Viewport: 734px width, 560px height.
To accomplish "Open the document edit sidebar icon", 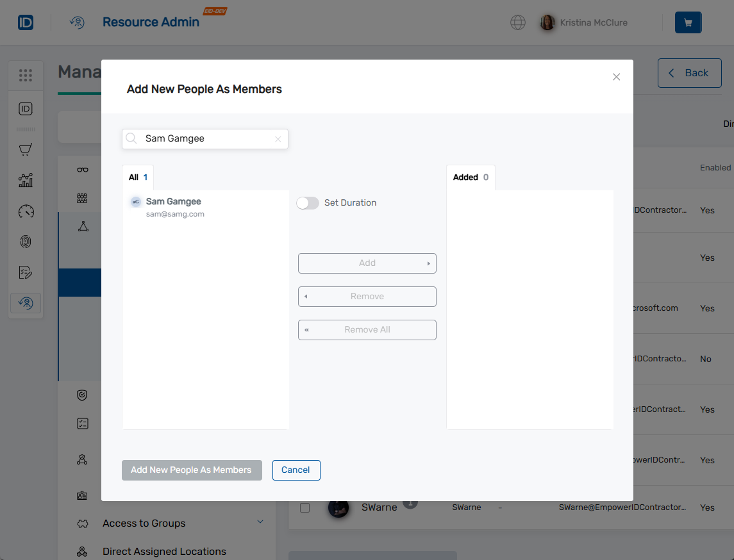I will coord(26,272).
